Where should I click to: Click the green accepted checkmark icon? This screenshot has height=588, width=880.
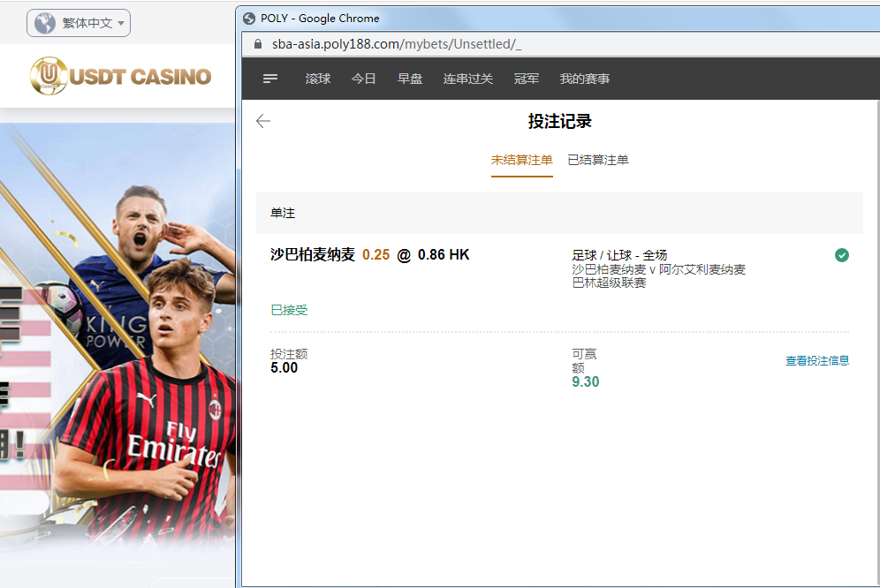click(x=841, y=255)
